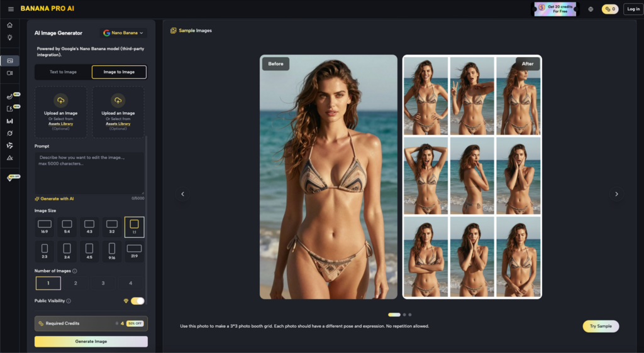Expand the Nano Banana model dropdown
Image resolution: width=644 pixels, height=353 pixels.
point(123,33)
